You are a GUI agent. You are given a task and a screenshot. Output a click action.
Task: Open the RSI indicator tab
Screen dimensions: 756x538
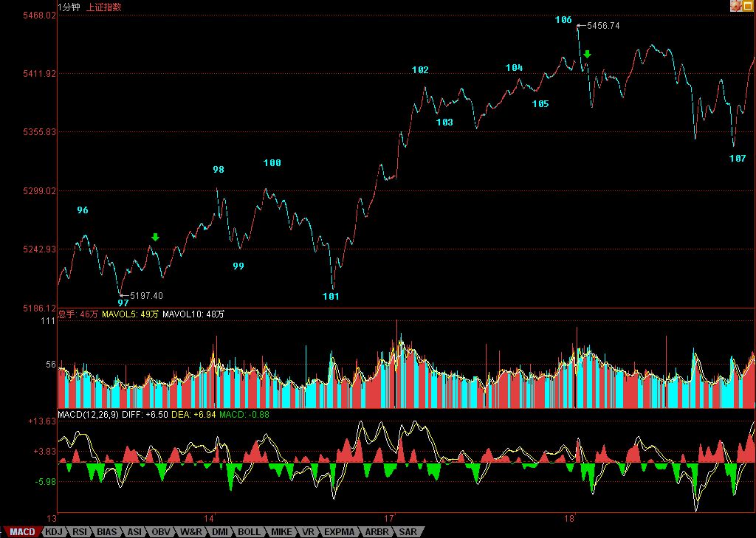point(80,531)
